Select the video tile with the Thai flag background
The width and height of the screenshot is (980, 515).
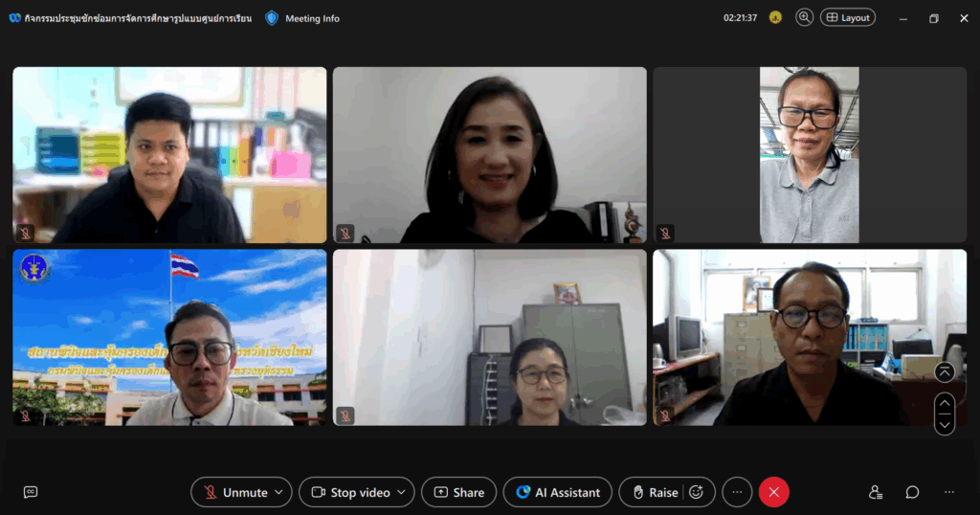tap(169, 337)
